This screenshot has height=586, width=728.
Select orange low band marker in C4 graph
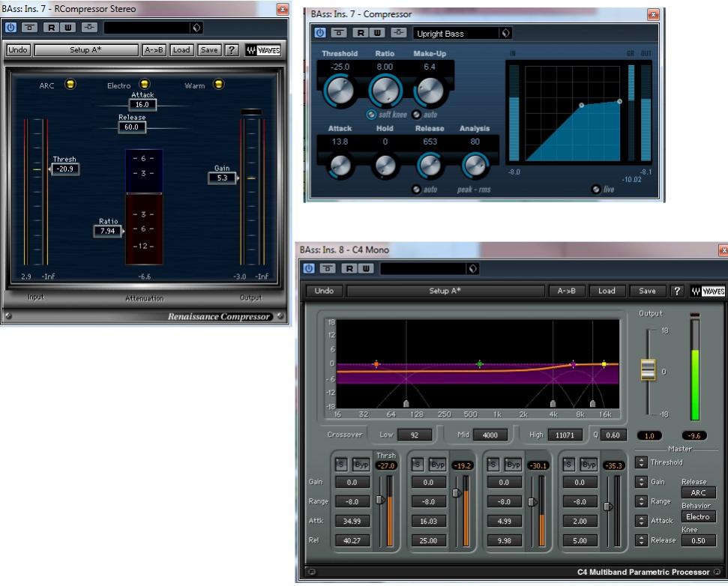click(x=376, y=364)
